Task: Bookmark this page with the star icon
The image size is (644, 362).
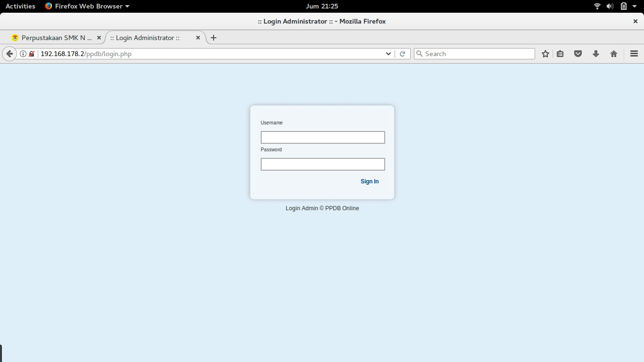Action: pos(545,54)
